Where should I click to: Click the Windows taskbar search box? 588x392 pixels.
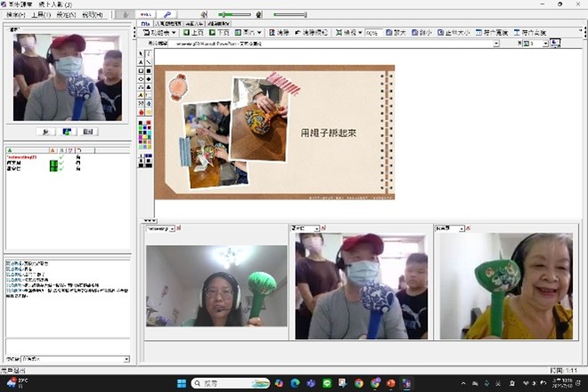(x=231, y=383)
